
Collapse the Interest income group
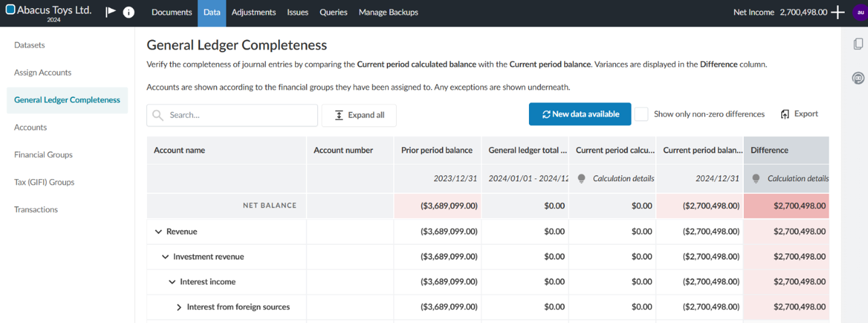[172, 282]
